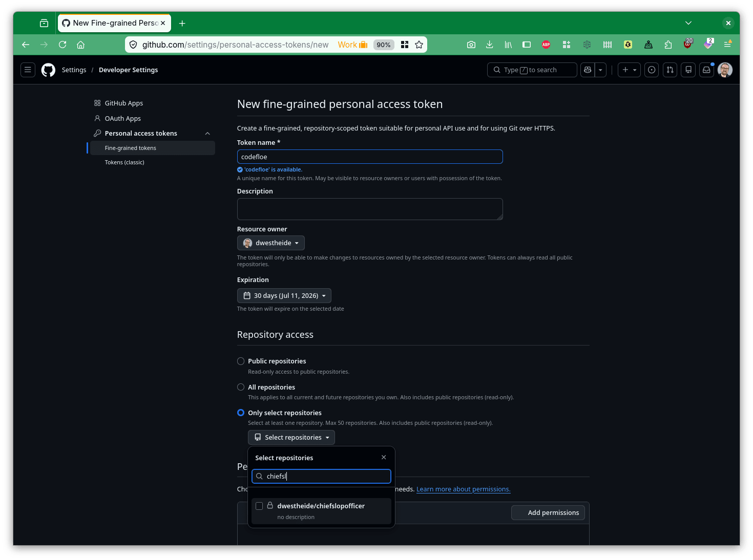Select the Only select repositories radio option

point(241,413)
